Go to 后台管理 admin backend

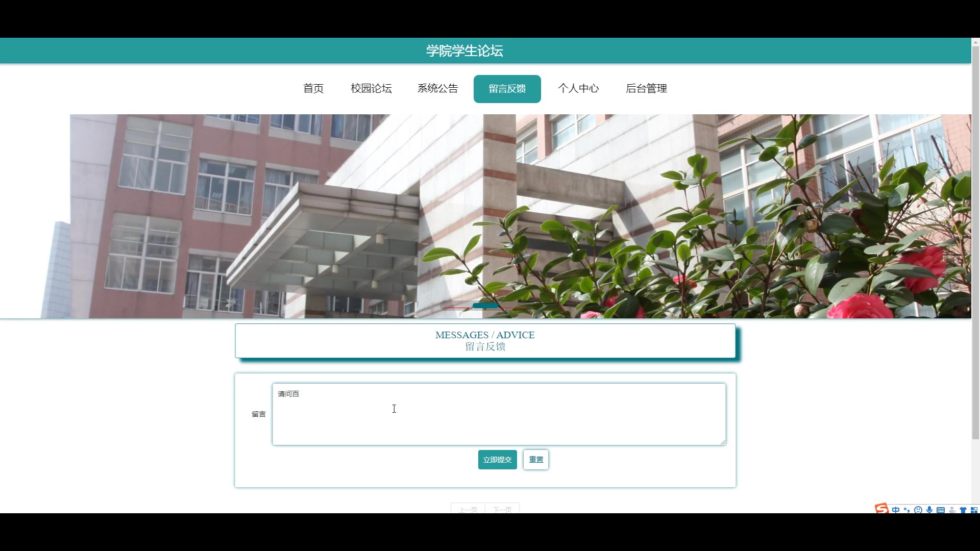tap(646, 89)
